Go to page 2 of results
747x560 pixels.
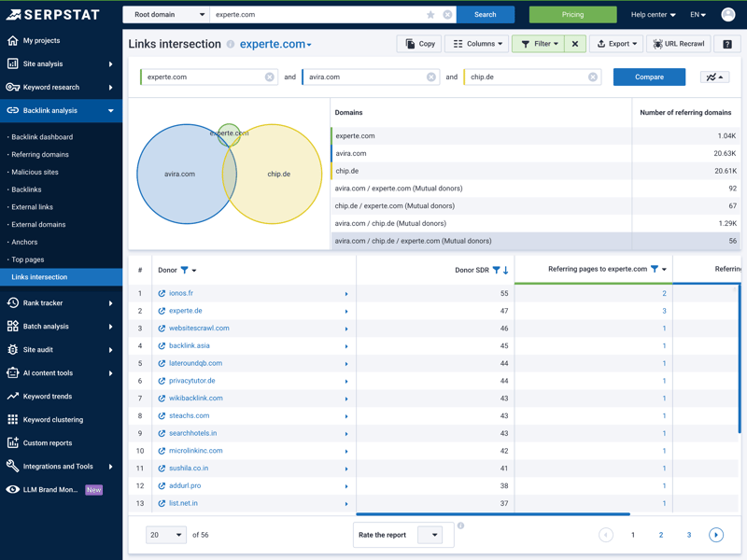[661, 535]
